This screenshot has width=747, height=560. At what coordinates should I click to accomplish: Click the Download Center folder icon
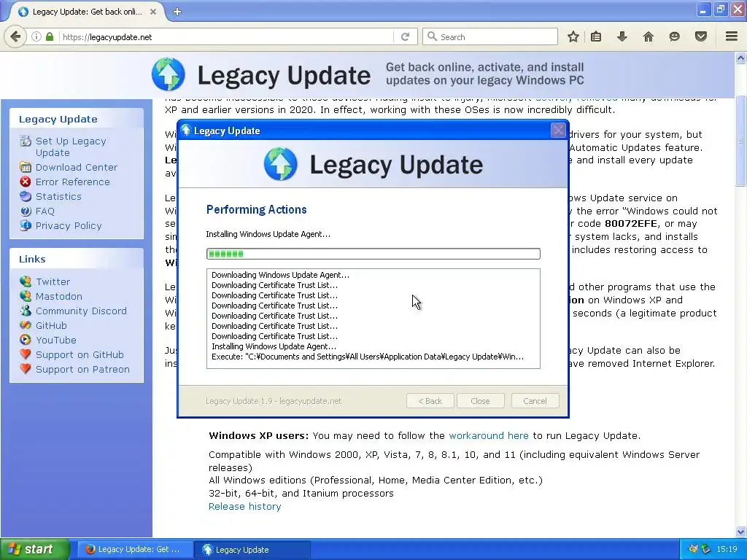26,167
